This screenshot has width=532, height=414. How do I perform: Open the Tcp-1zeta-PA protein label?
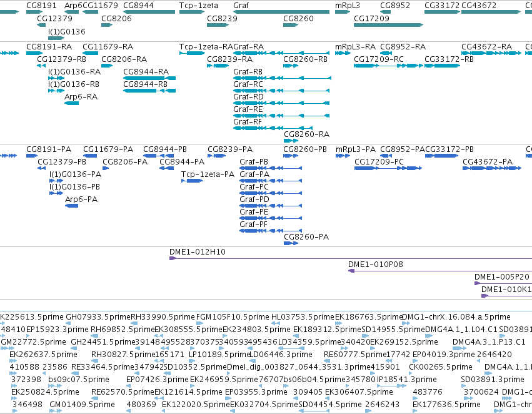coord(208,174)
